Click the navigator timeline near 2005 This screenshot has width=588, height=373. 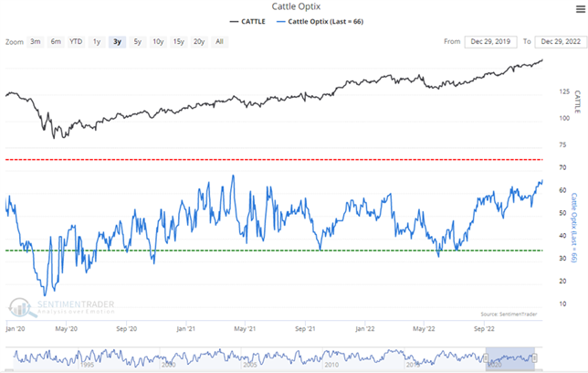click(x=249, y=357)
